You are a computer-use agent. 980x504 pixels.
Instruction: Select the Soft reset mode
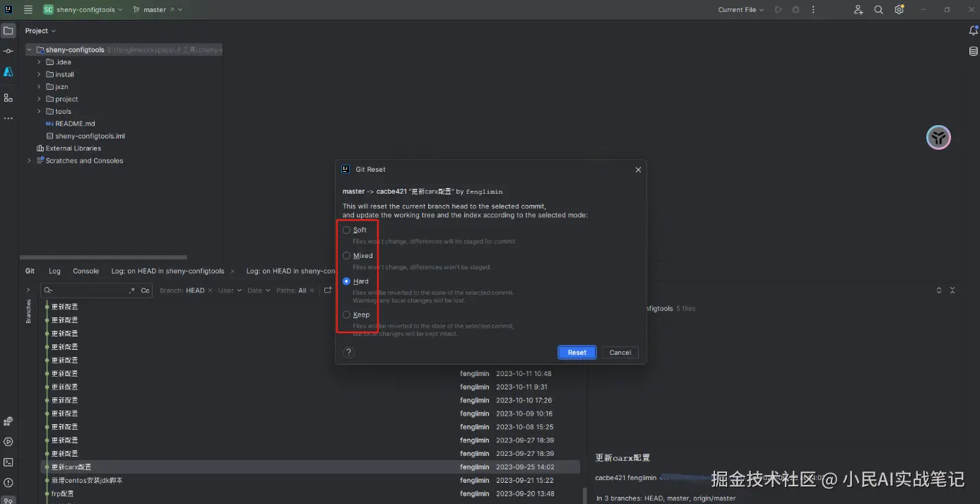click(x=355, y=230)
